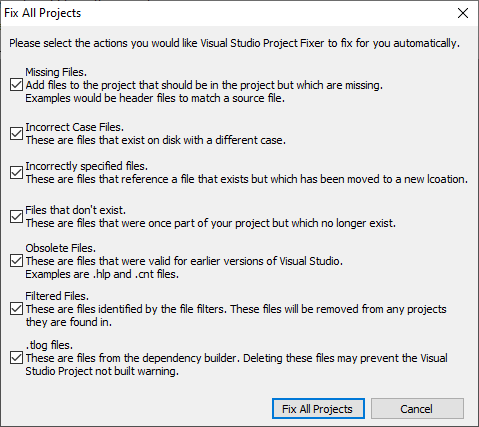The width and height of the screenshot is (479, 427).
Task: Toggle the Incorrect Case Files checkbox
Action: (x=16, y=133)
